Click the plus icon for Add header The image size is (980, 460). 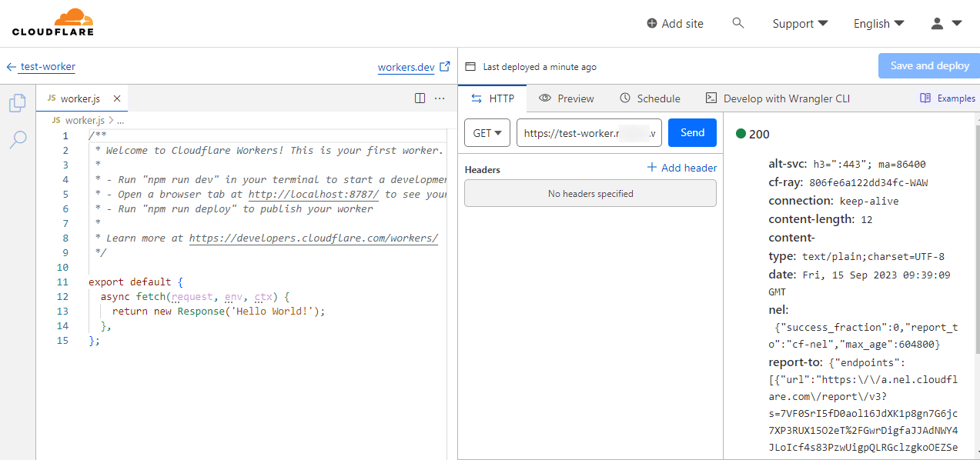tap(652, 168)
